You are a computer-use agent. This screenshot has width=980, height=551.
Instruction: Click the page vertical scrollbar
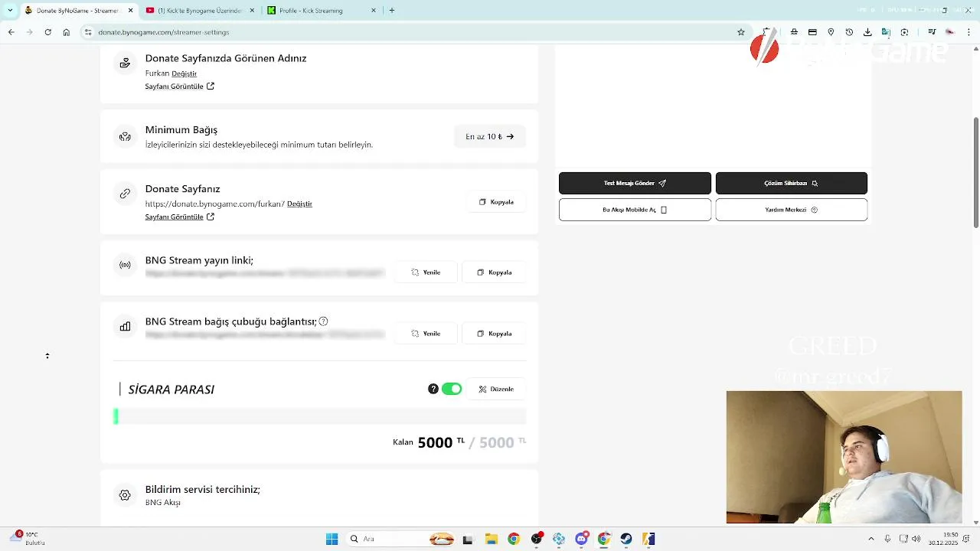tap(975, 172)
